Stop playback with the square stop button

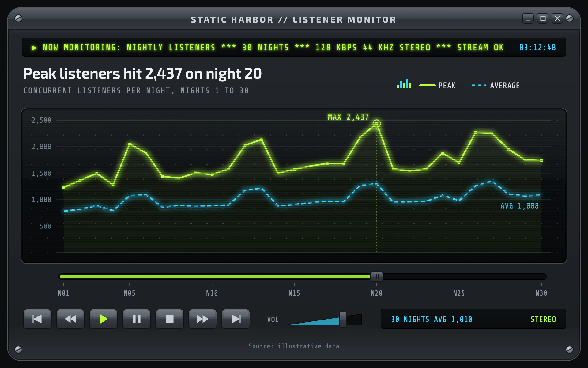point(170,319)
